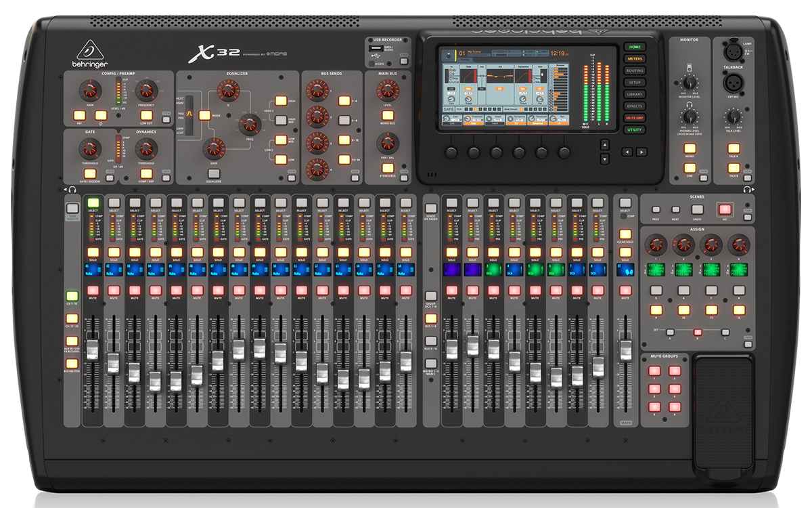Open the LIBRARY screen
The height and width of the screenshot is (508, 812).
click(634, 94)
